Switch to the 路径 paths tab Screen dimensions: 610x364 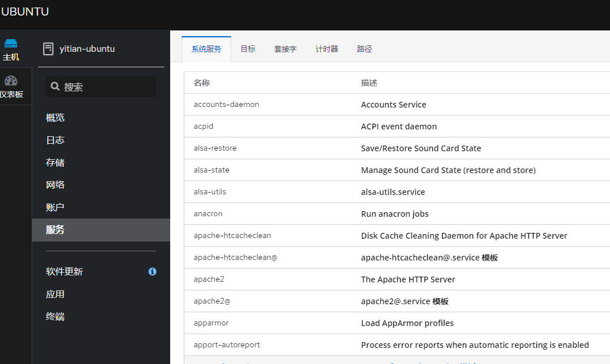tap(365, 49)
